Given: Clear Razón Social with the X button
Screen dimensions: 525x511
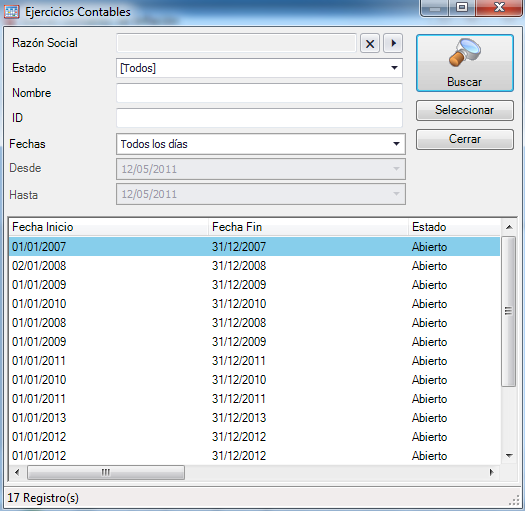Looking at the screenshot, I should point(370,43).
